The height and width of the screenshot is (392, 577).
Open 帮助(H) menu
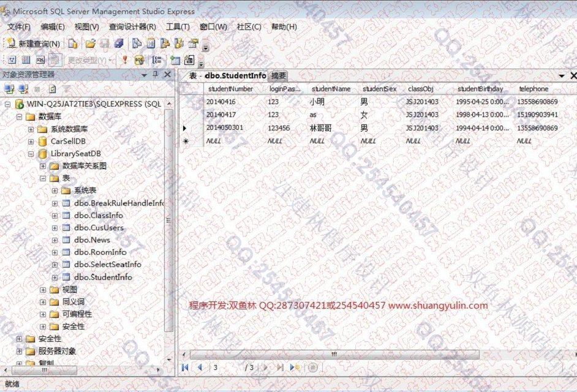[x=284, y=27]
